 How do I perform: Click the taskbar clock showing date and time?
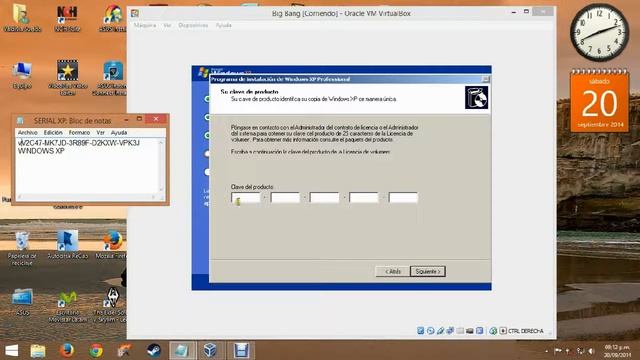(x=617, y=351)
